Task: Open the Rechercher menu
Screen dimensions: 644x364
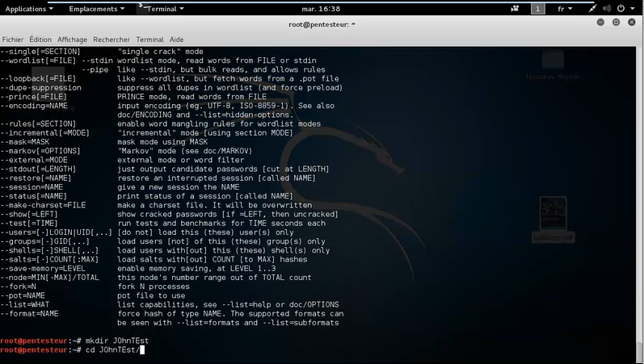Action: pyautogui.click(x=112, y=39)
